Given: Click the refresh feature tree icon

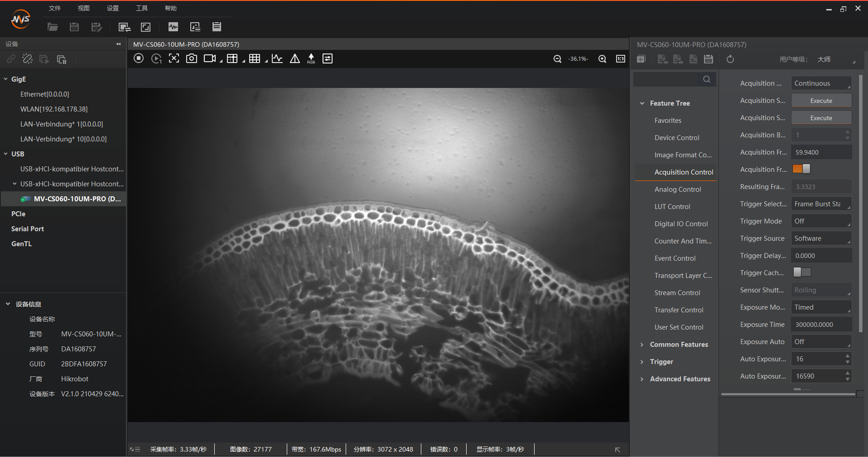Looking at the screenshot, I should click(730, 59).
